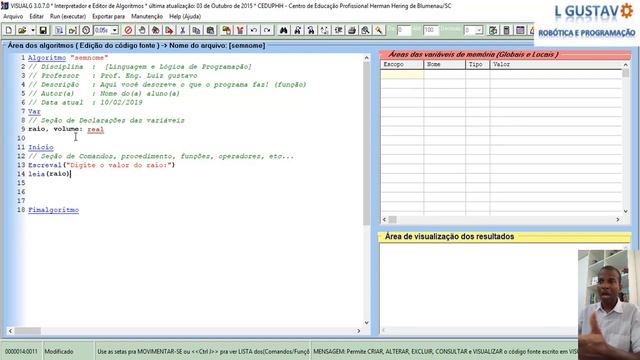Open a file with the folder icon
This screenshot has width=640, height=360.
coord(22,30)
